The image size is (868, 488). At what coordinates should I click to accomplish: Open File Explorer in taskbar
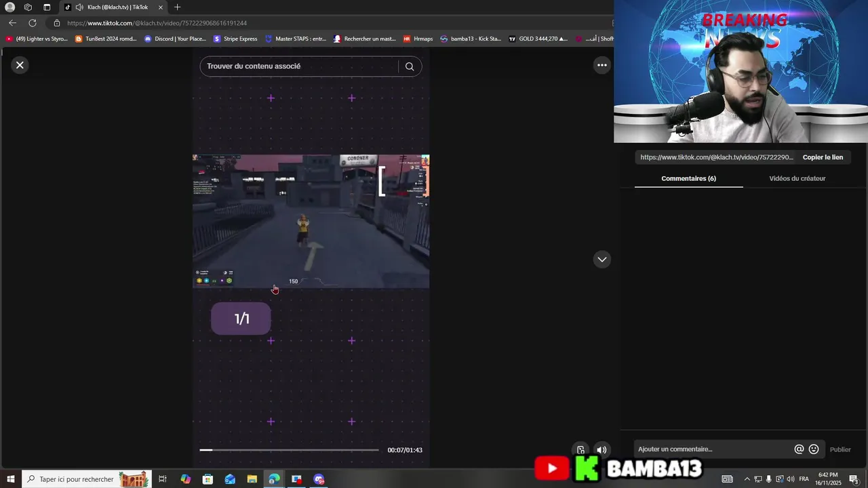point(252,479)
